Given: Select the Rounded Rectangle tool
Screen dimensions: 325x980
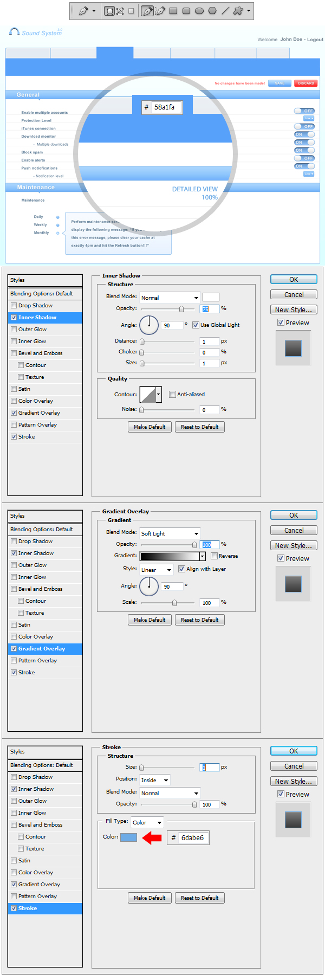Looking at the screenshot, I should pos(186,11).
